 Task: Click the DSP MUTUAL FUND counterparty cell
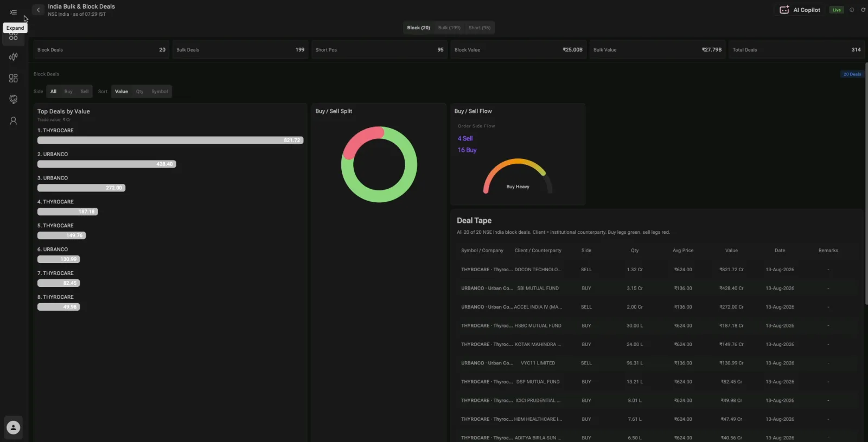538,382
